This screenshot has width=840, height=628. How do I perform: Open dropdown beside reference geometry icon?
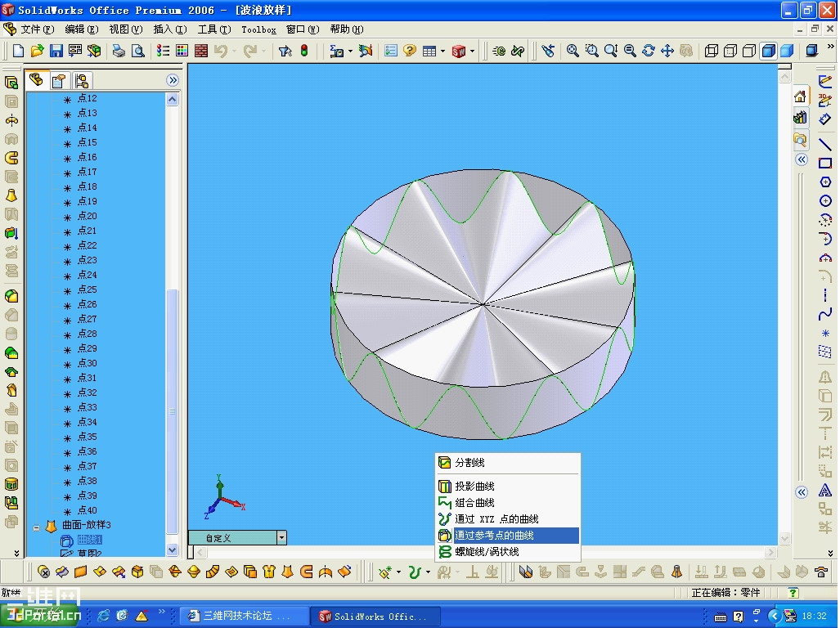point(398,572)
